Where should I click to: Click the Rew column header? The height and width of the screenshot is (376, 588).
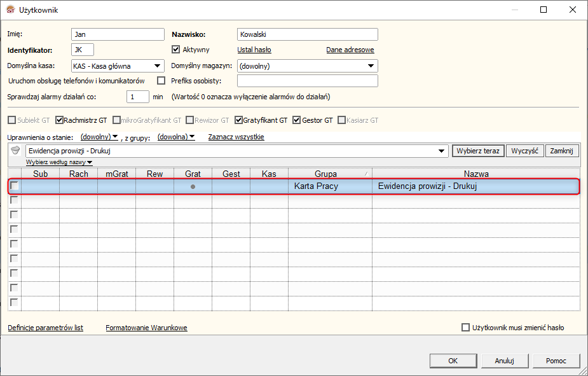(155, 174)
